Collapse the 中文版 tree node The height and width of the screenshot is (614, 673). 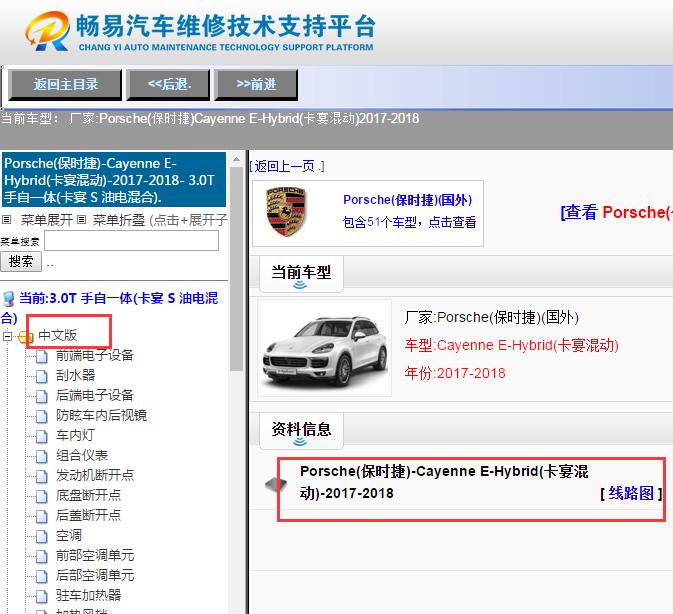click(7, 336)
